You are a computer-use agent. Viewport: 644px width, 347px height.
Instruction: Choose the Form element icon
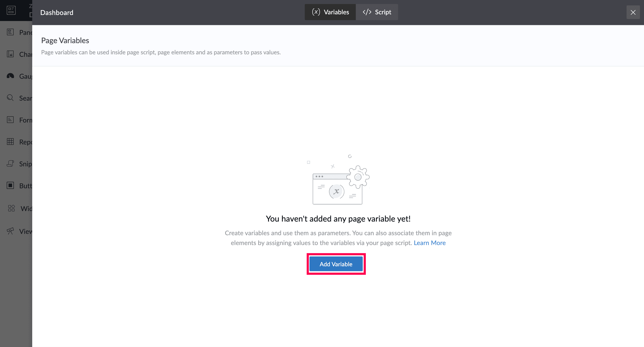(x=10, y=120)
